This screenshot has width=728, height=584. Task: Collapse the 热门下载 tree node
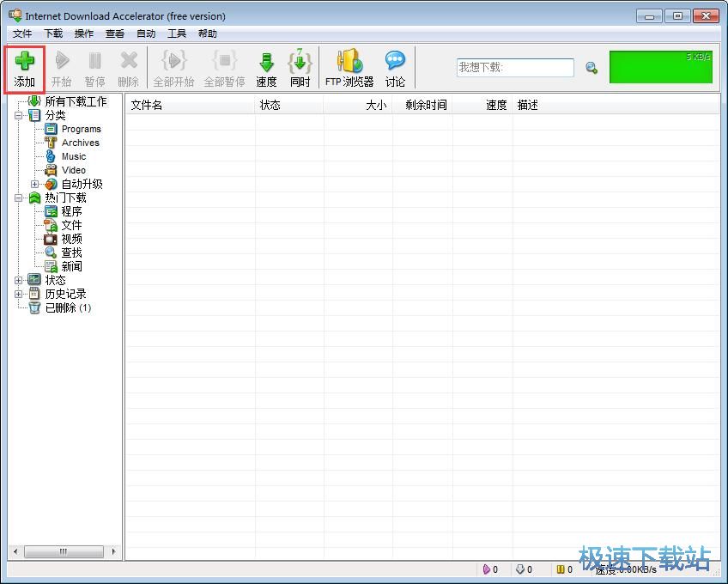(18, 198)
